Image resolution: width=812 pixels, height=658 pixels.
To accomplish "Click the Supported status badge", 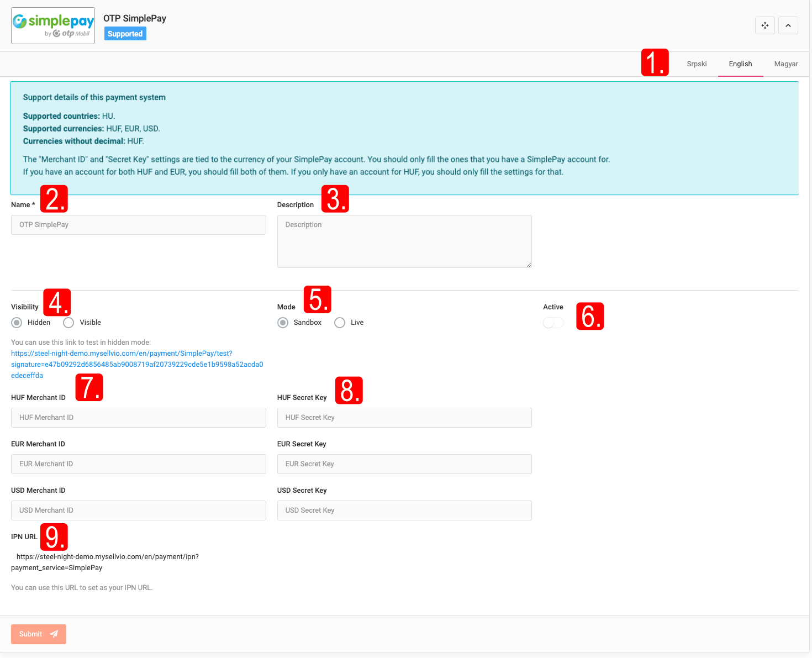I will click(x=125, y=34).
